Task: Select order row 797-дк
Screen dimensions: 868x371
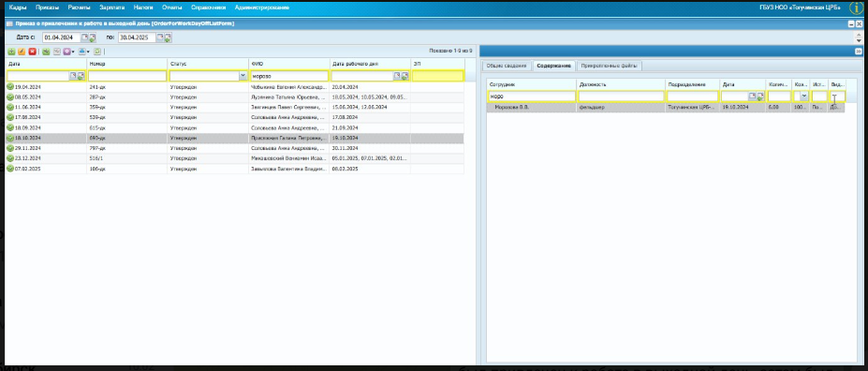Action: [235, 148]
